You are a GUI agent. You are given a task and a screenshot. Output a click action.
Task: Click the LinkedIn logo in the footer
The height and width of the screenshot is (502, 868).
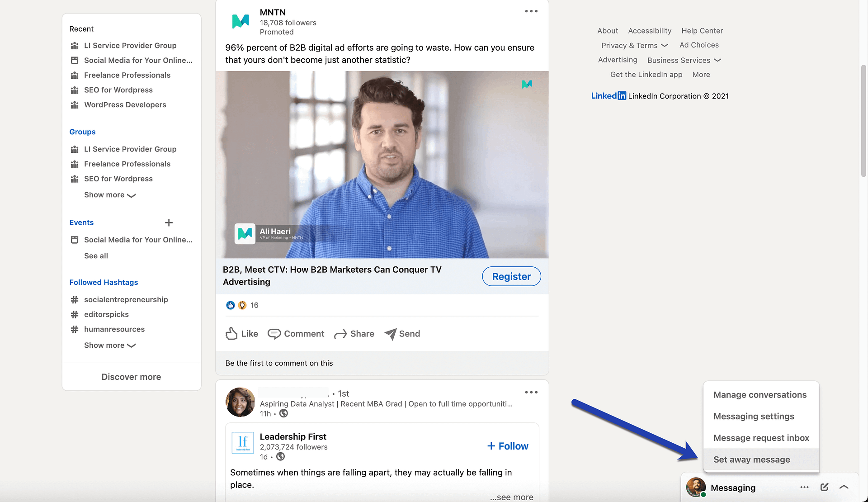609,96
